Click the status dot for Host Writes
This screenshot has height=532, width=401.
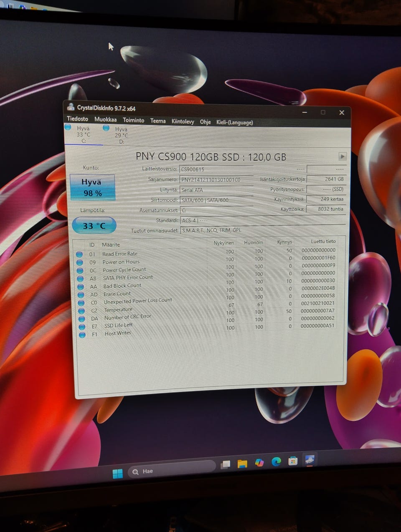click(82, 335)
